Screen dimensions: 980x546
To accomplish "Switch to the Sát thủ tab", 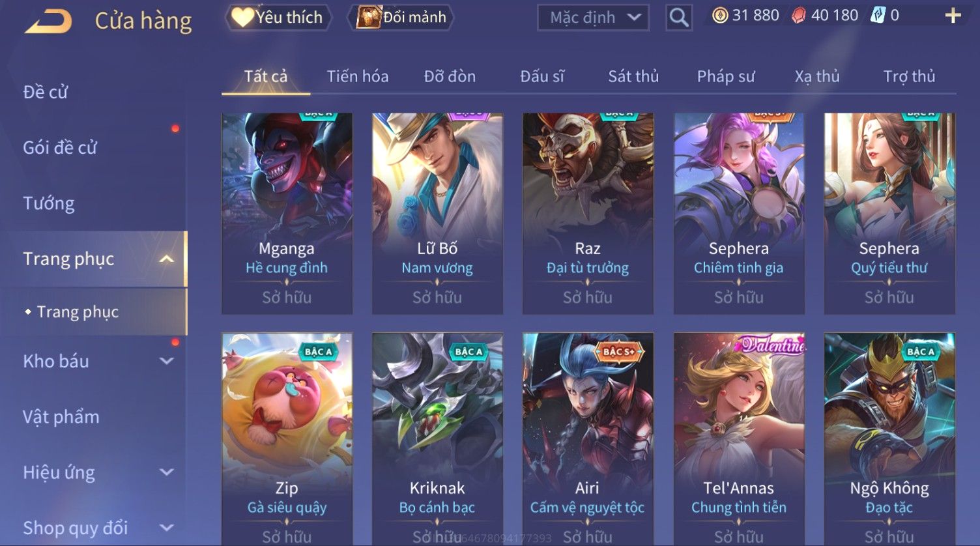I will click(633, 76).
